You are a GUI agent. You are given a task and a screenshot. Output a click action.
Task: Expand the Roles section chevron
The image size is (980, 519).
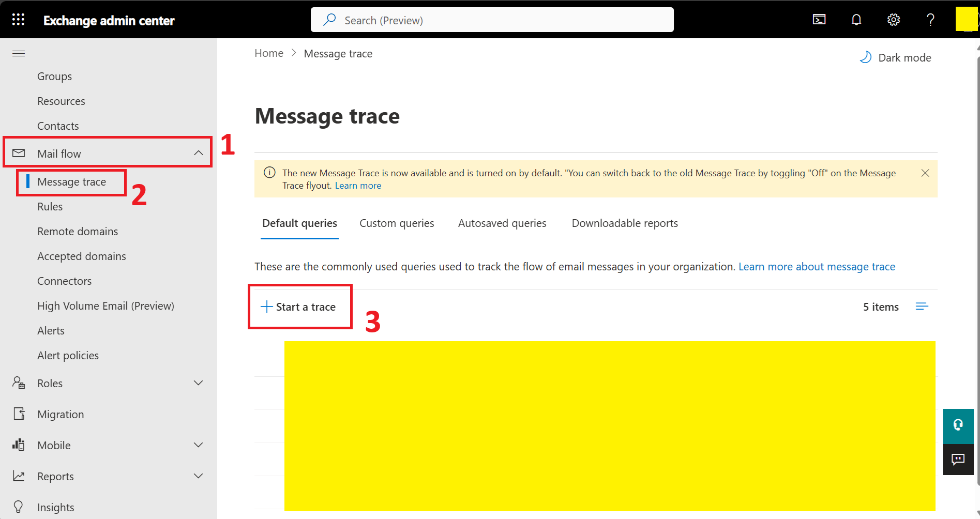point(198,383)
